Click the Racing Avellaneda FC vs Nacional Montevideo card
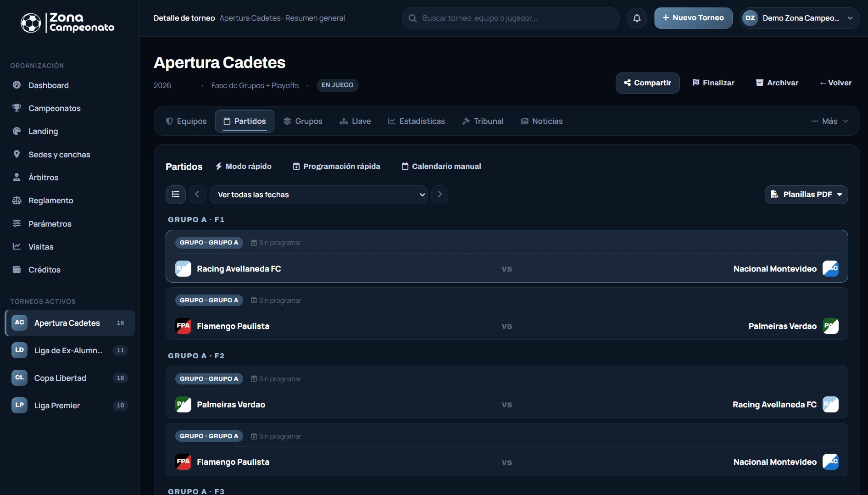 pyautogui.click(x=506, y=256)
